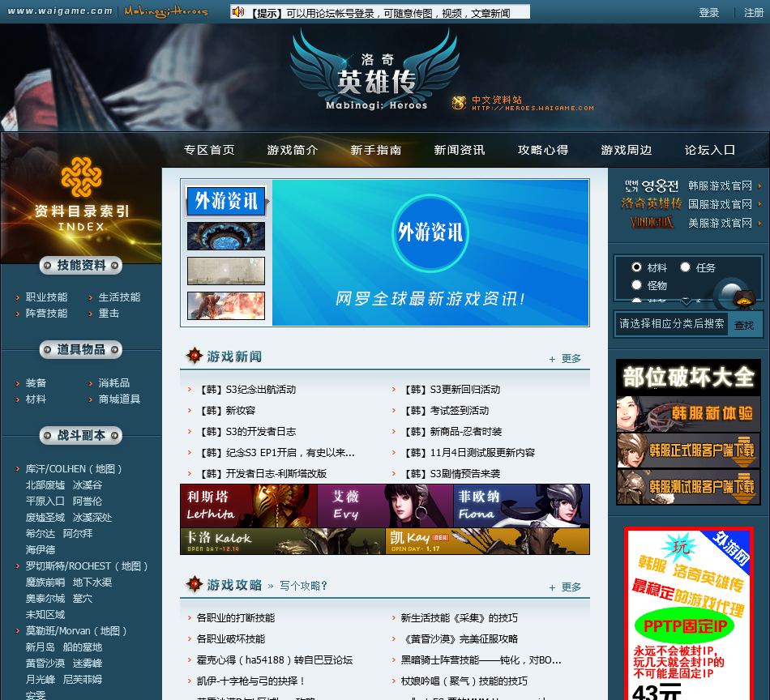The height and width of the screenshot is (700, 770).
Task: Select the 材料 radio button
Action: (x=636, y=267)
